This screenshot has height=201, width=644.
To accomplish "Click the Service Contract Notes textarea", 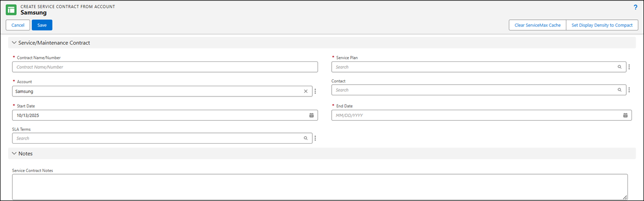I will 320,187.
